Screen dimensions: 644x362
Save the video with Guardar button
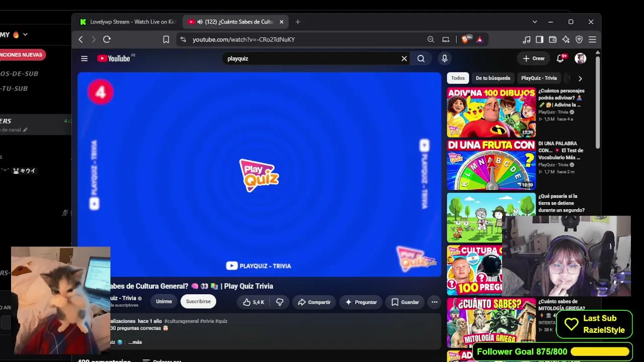pos(405,302)
